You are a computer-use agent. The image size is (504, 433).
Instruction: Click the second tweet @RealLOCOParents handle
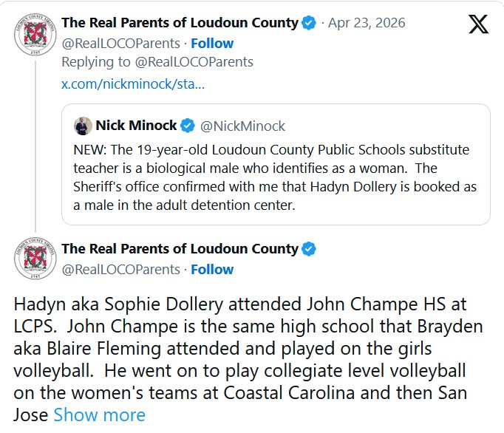point(120,269)
